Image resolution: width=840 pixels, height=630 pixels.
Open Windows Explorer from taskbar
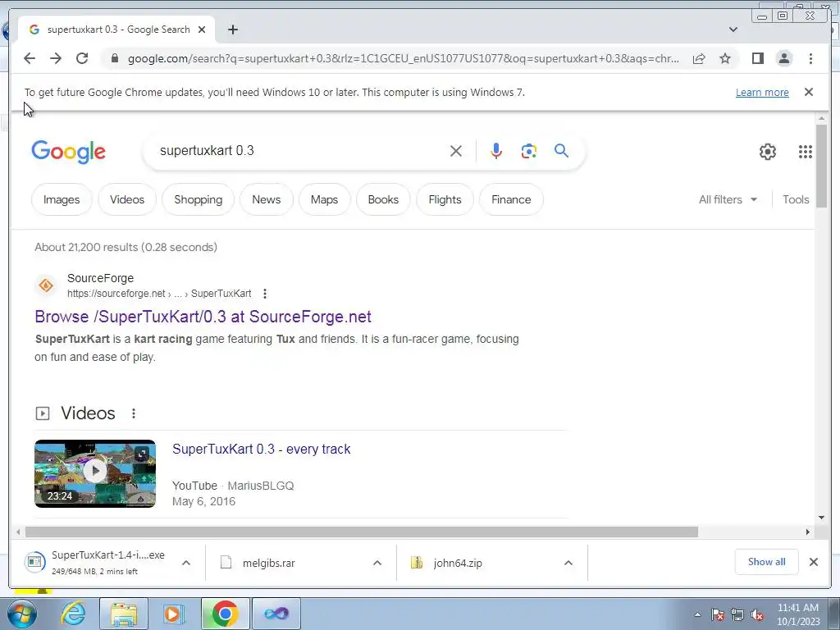(124, 614)
